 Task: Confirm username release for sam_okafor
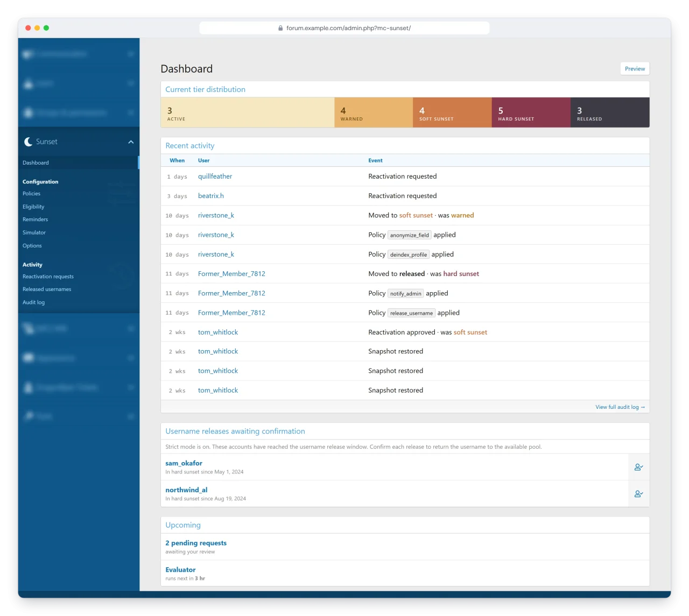(638, 468)
